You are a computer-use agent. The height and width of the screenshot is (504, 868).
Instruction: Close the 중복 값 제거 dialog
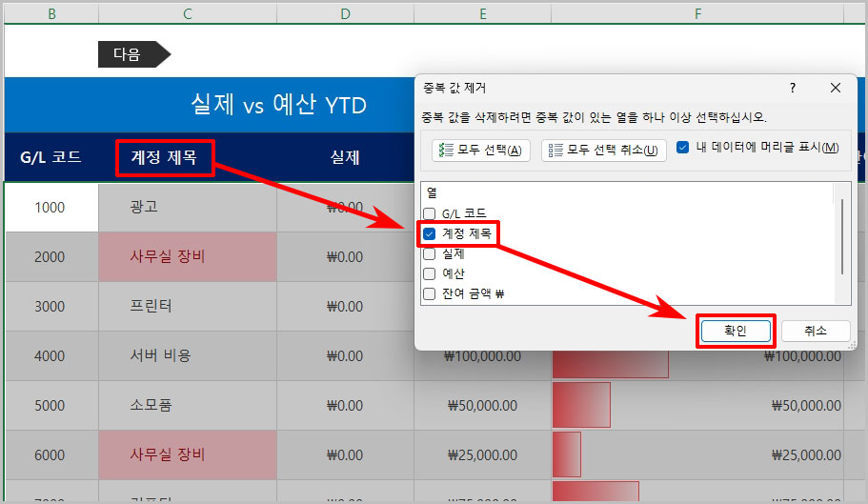coord(836,88)
